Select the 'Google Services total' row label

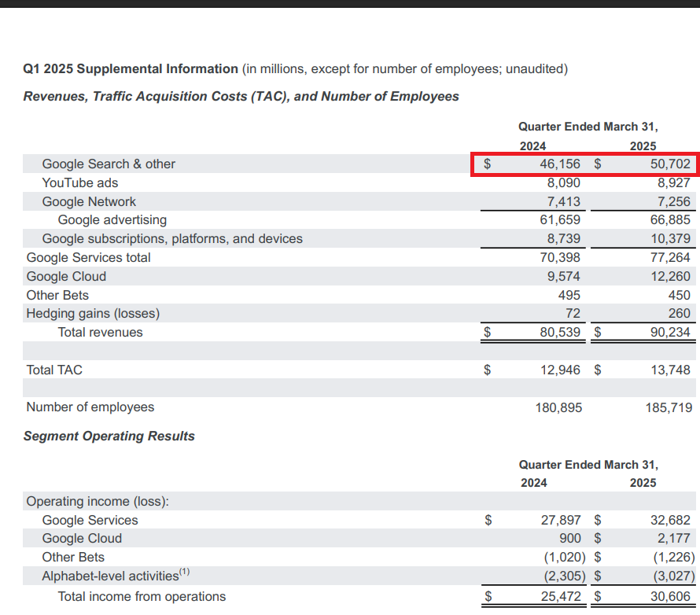coord(88,257)
